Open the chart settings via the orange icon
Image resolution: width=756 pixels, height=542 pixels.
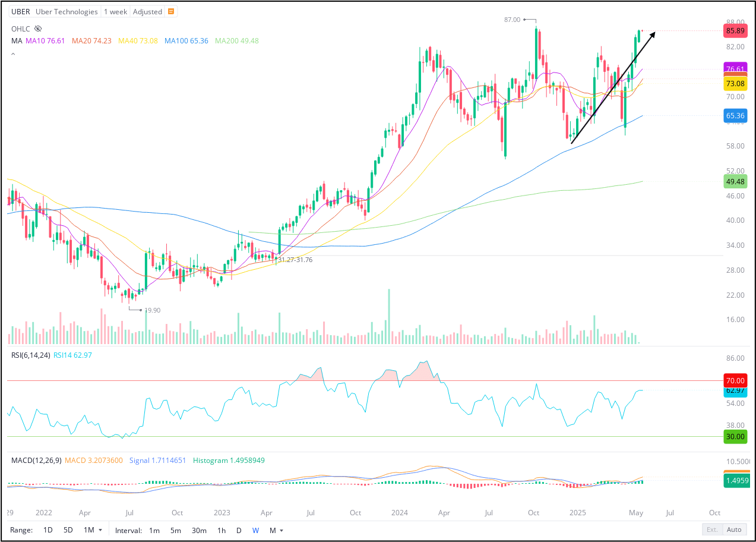[x=171, y=11]
